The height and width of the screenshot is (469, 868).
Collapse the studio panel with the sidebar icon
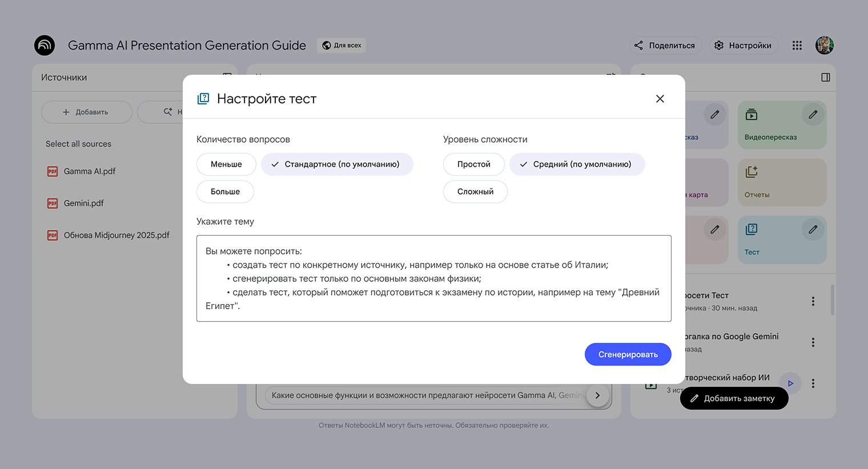pyautogui.click(x=825, y=78)
